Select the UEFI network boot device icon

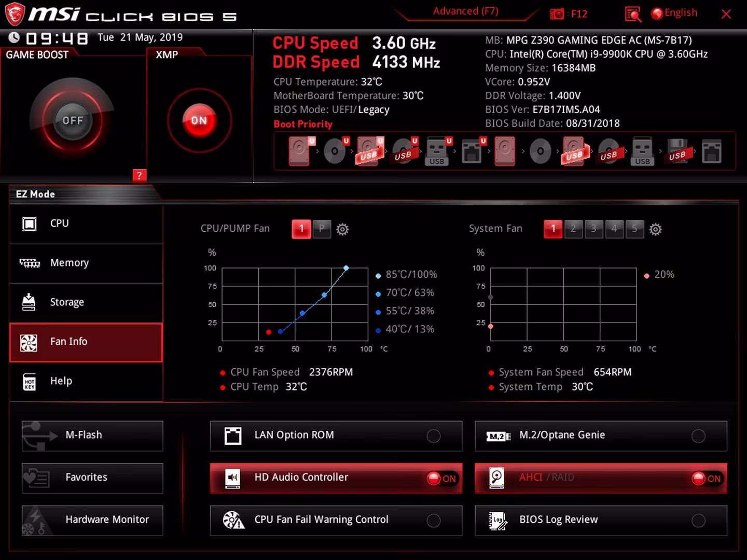473,151
